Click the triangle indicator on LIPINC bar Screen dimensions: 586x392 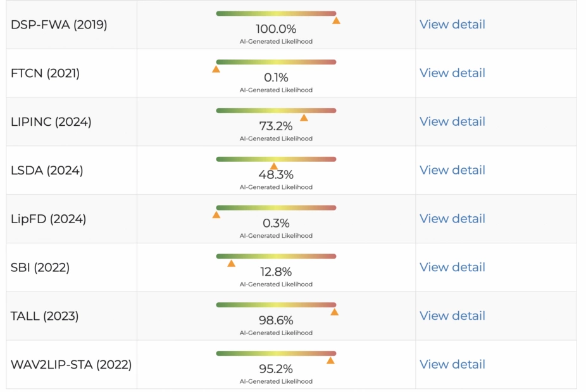pos(304,118)
